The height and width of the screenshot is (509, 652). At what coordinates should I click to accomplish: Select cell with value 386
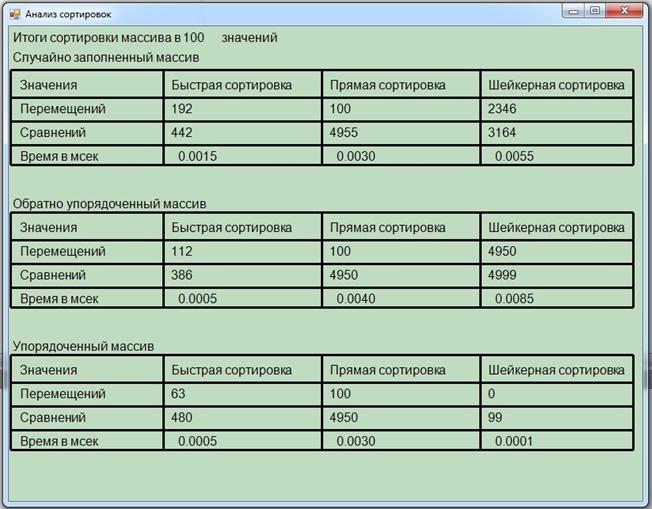(x=243, y=275)
